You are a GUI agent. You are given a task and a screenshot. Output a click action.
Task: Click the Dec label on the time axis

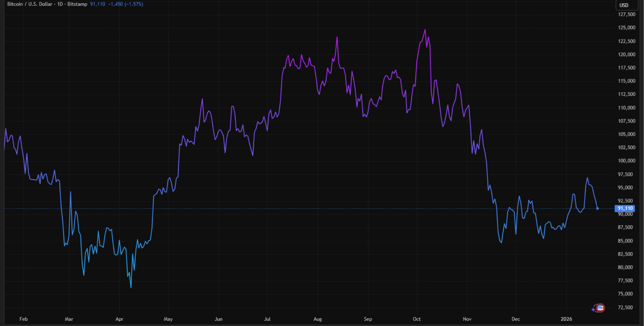coord(516,319)
